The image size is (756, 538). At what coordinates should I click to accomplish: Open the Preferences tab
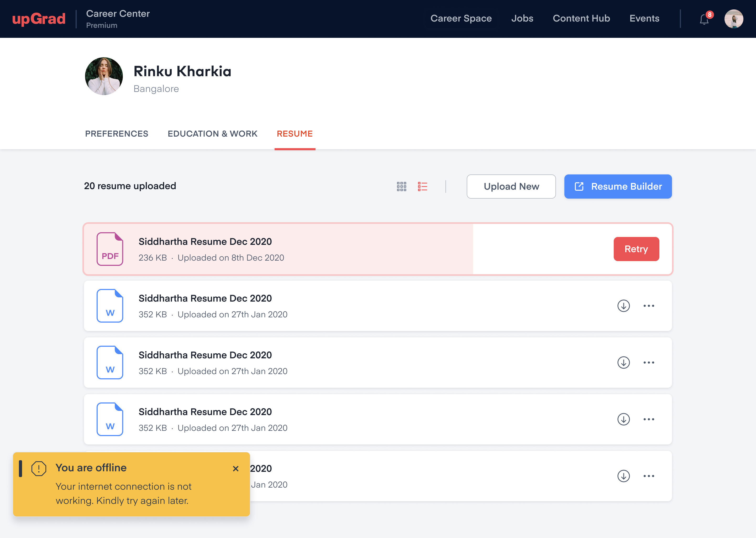pyautogui.click(x=117, y=134)
